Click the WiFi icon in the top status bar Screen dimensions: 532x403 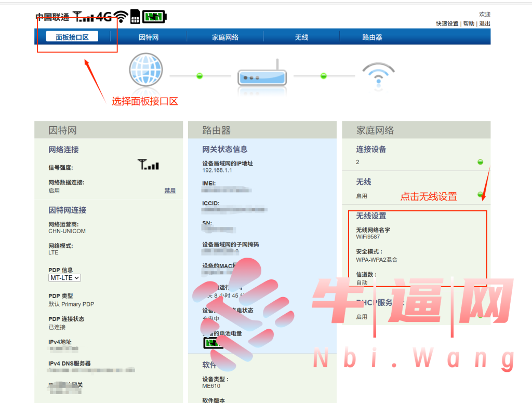pyautogui.click(x=122, y=17)
